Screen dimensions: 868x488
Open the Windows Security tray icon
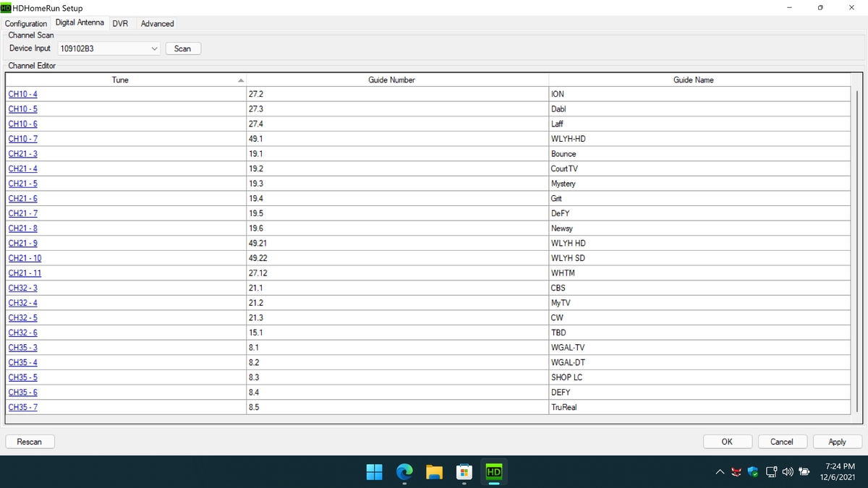click(x=753, y=472)
